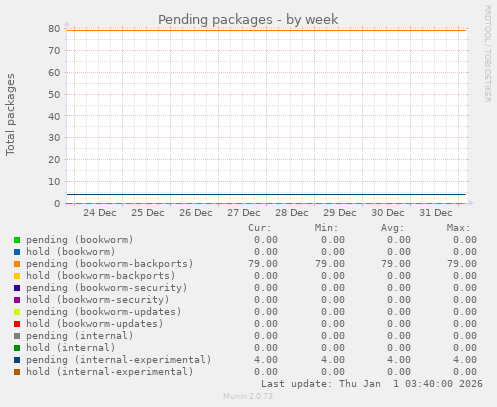Image resolution: width=497 pixels, height=407 pixels.
Task: Click the 'Max:' column header
Action: coord(458,228)
